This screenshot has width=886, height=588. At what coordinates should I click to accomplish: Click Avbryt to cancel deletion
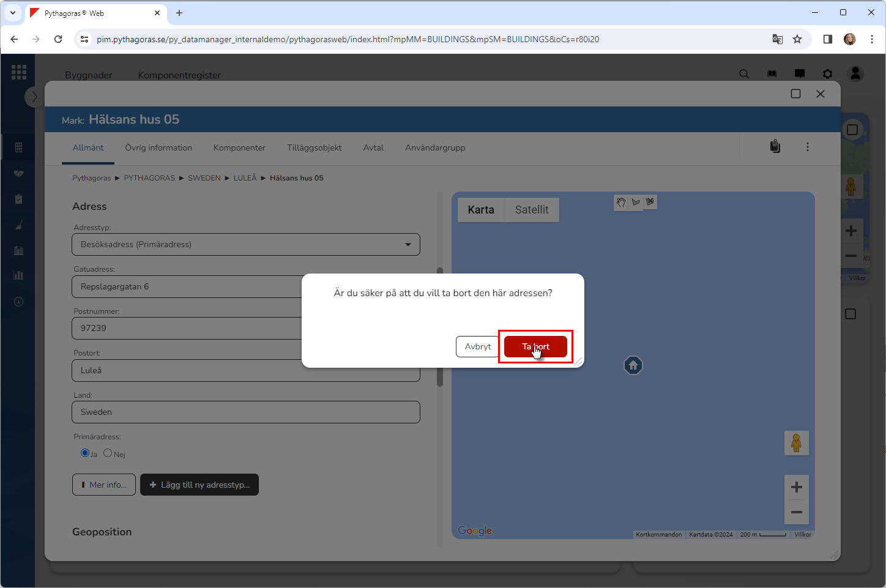477,346
